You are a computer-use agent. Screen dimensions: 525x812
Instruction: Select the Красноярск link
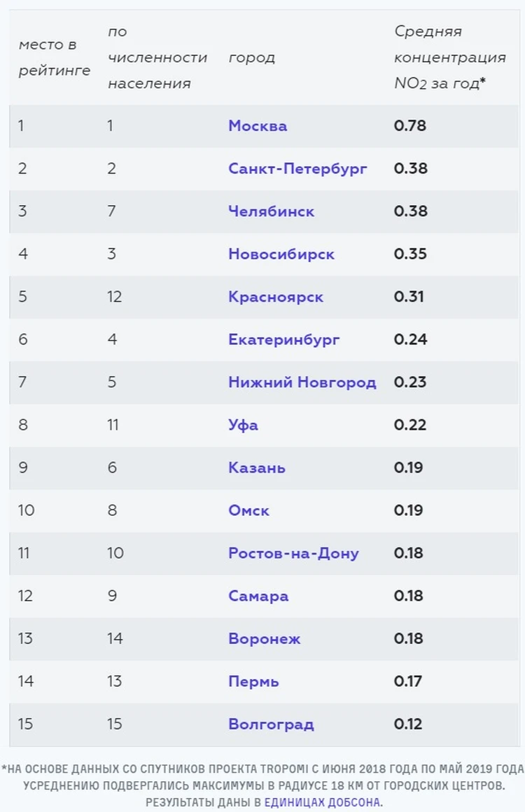coord(276,297)
